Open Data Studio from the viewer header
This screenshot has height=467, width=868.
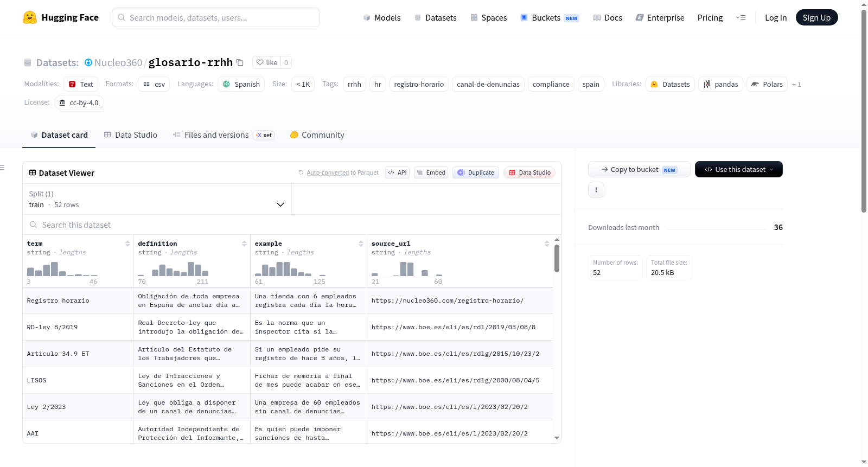pos(529,172)
